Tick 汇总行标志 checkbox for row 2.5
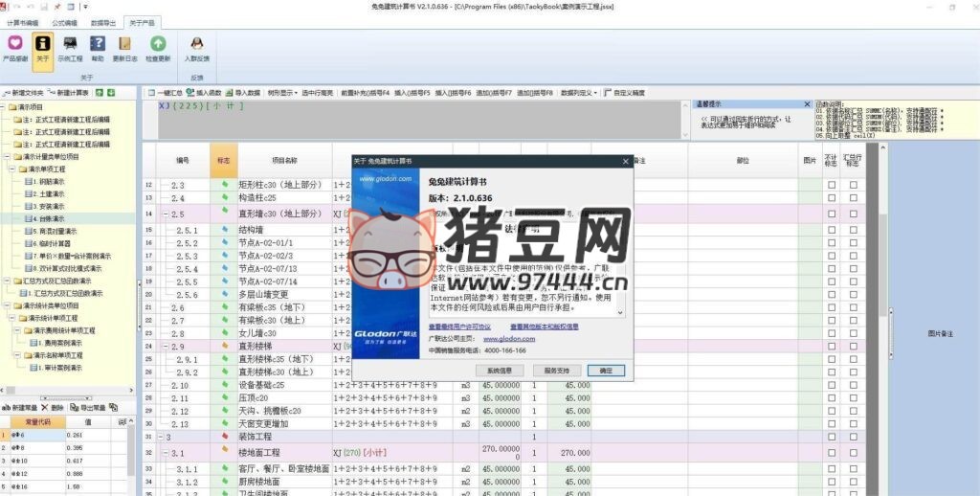The image size is (980, 496). tap(853, 214)
